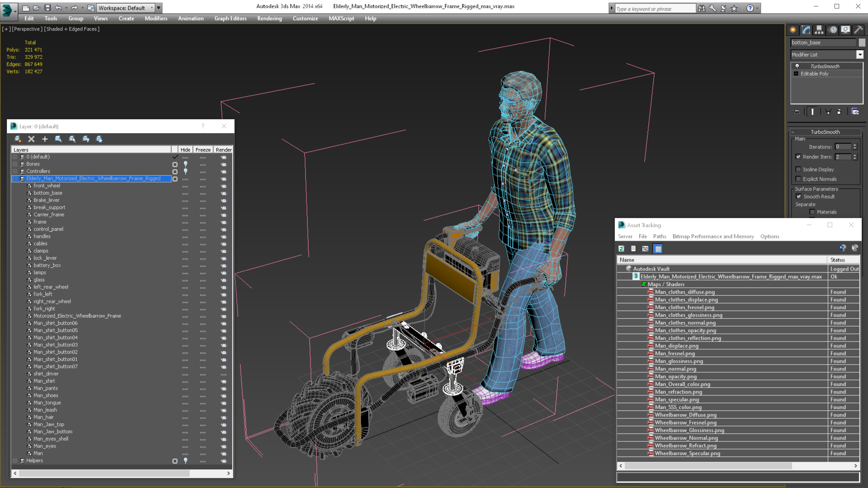This screenshot has width=868, height=488.
Task: Open Bitmap Performance and Memory menu
Action: tap(713, 236)
